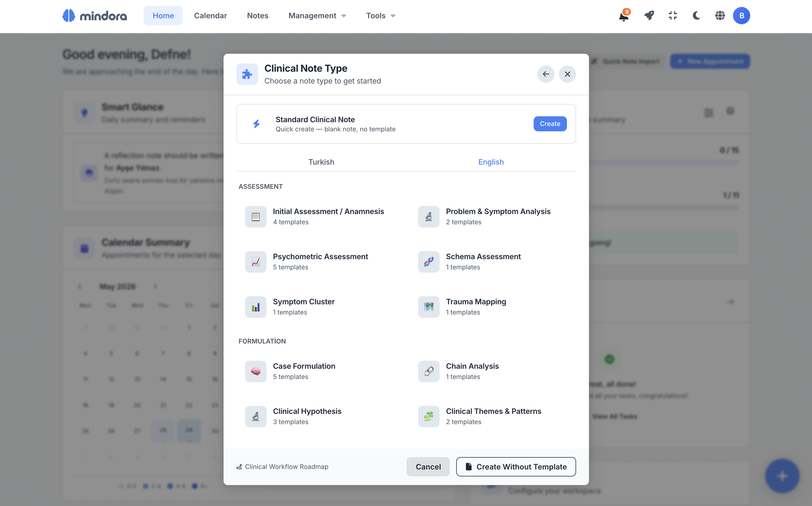
Task: Click the Calendar Summary calendar icon
Action: pyautogui.click(x=84, y=248)
